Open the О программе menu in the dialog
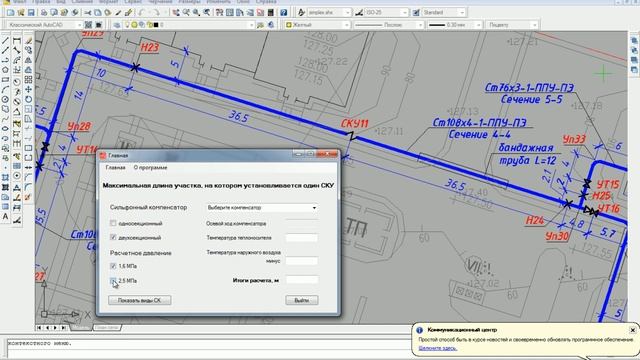This screenshot has width=640, height=360. (150, 168)
